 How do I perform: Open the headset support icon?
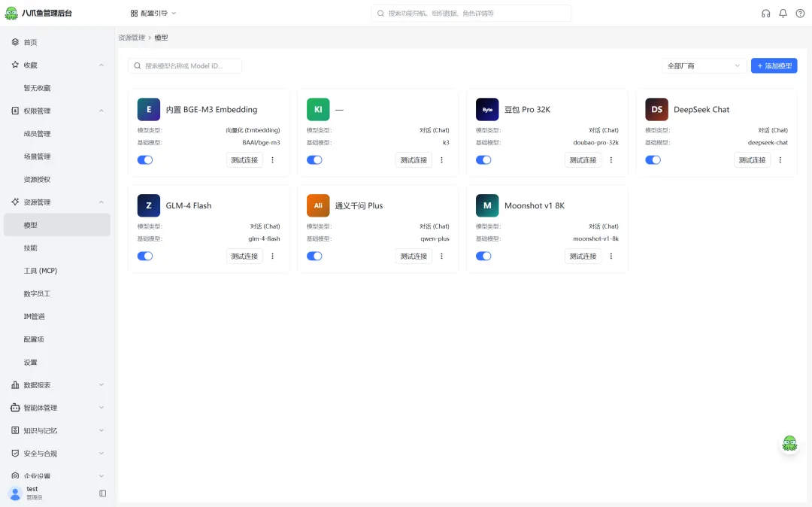tap(765, 14)
